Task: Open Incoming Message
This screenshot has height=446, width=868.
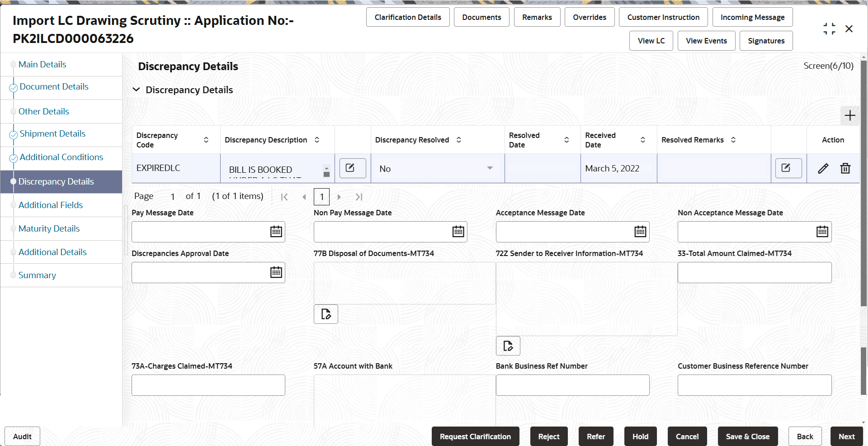Action: pos(753,17)
